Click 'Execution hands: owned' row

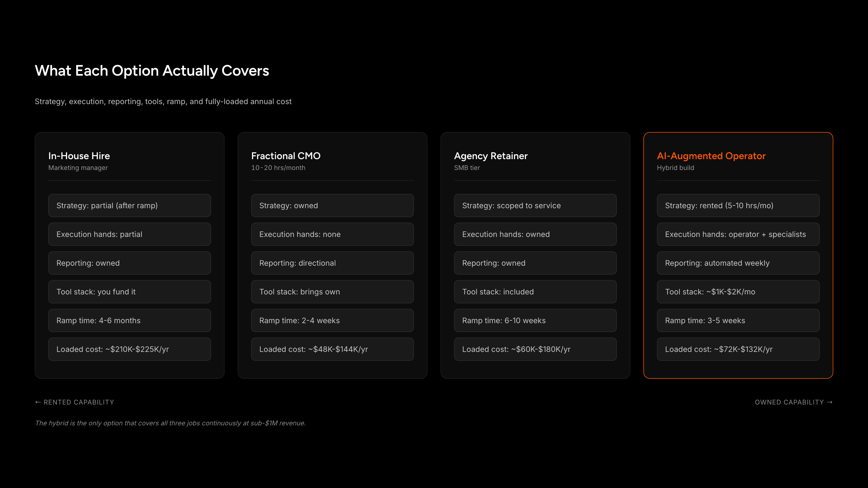click(535, 234)
